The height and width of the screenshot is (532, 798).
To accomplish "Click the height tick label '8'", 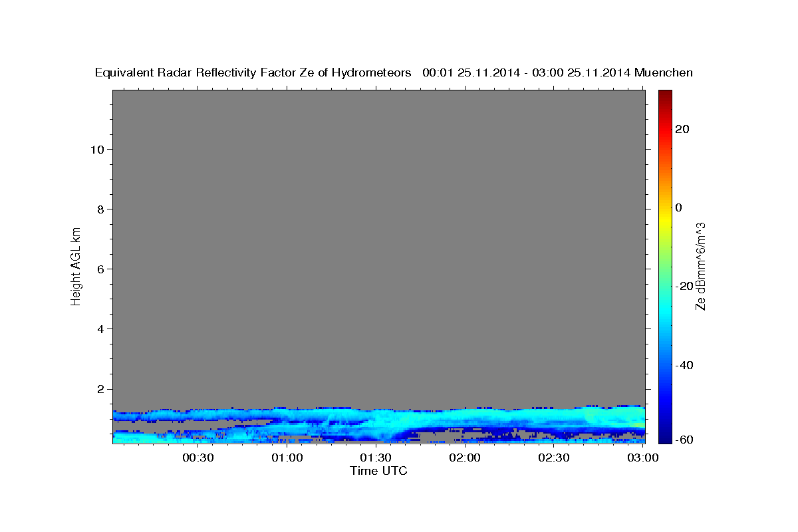I will pyautogui.click(x=99, y=209).
